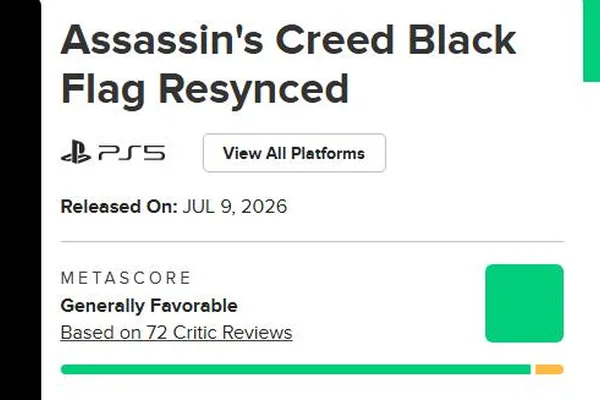This screenshot has width=600, height=400.
Task: Click the Generally Favorable rating text
Action: pos(149,306)
